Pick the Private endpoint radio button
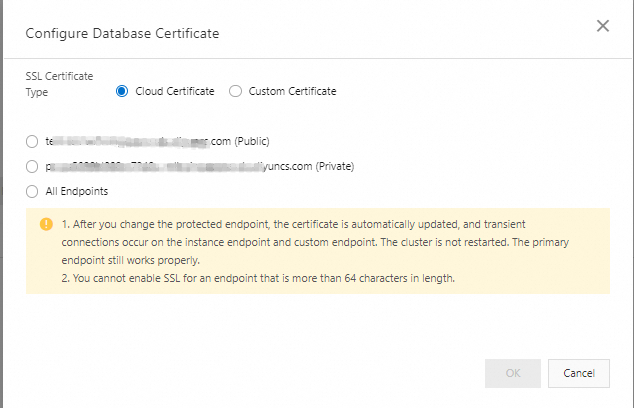The height and width of the screenshot is (408, 634). click(33, 166)
